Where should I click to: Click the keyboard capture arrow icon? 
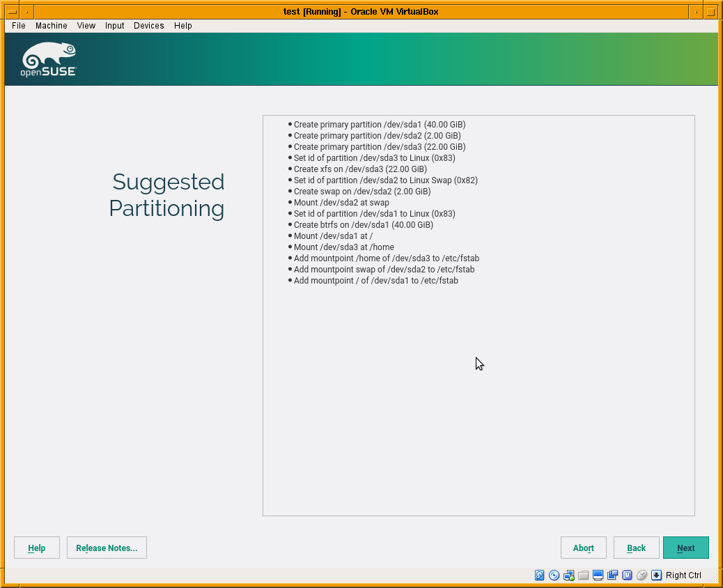point(656,575)
